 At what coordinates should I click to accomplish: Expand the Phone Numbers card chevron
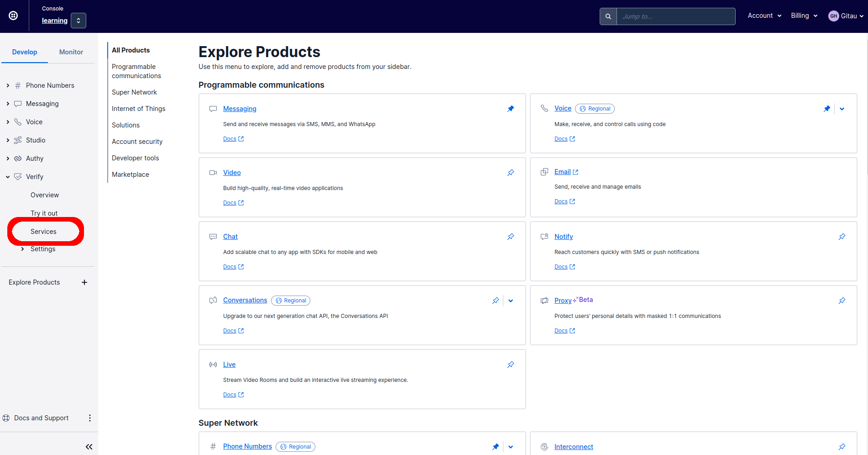tap(511, 447)
